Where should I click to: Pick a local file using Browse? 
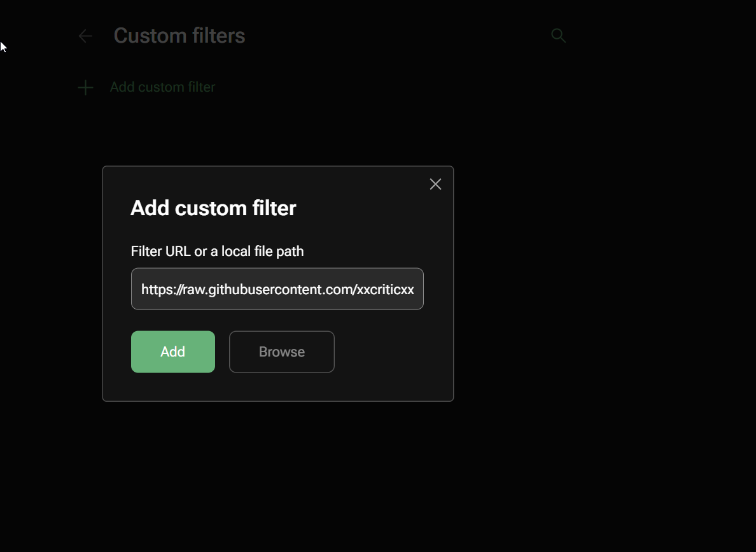click(x=281, y=351)
